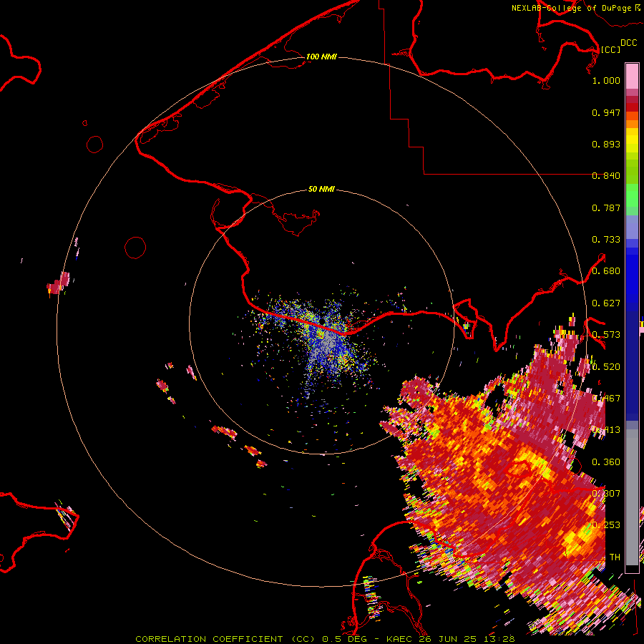Click the 0.840 value on the color scale
The width and height of the screenshot is (644, 644).
[x=606, y=176]
